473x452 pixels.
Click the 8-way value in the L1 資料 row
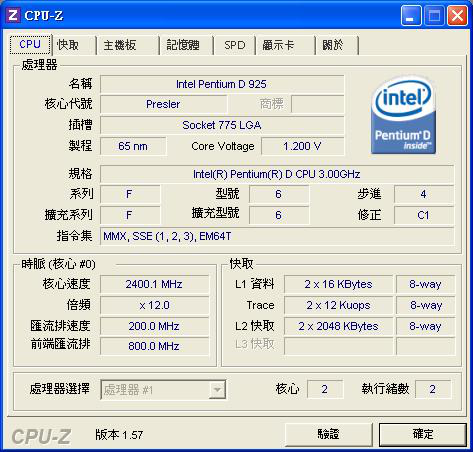click(425, 284)
